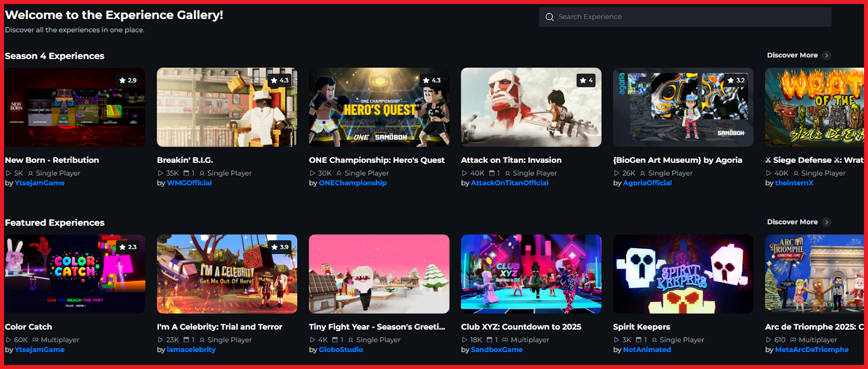
Task: Click the multiplayer icon under Club XYZ
Action: tap(505, 340)
